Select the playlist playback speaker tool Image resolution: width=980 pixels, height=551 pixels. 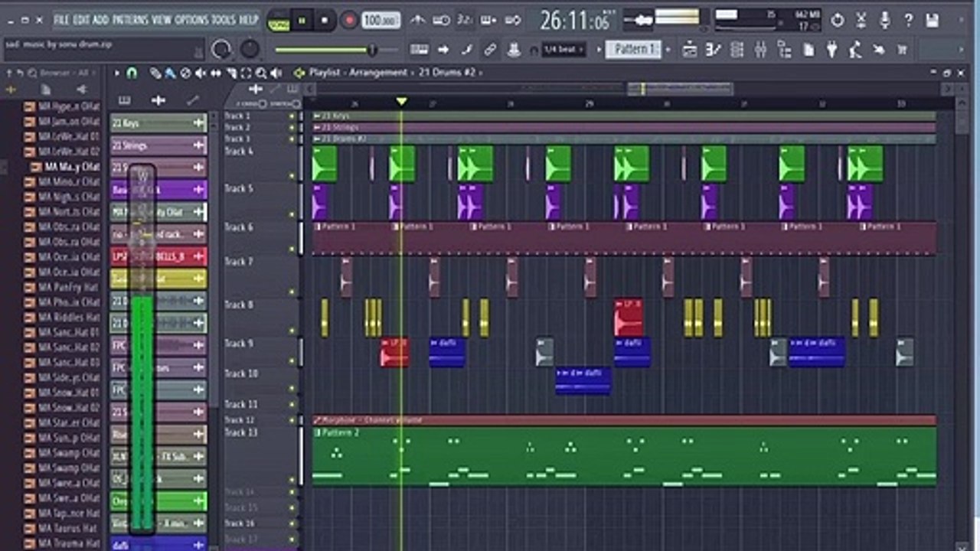(276, 73)
